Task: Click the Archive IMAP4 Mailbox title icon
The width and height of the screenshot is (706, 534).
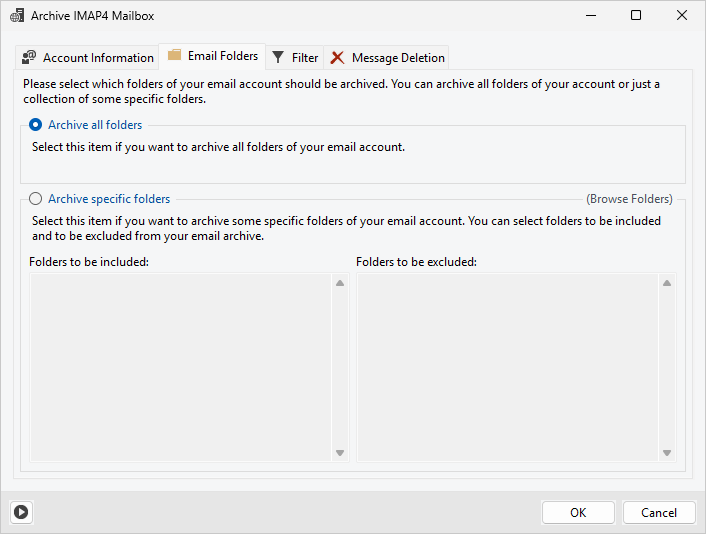Action: [x=17, y=16]
